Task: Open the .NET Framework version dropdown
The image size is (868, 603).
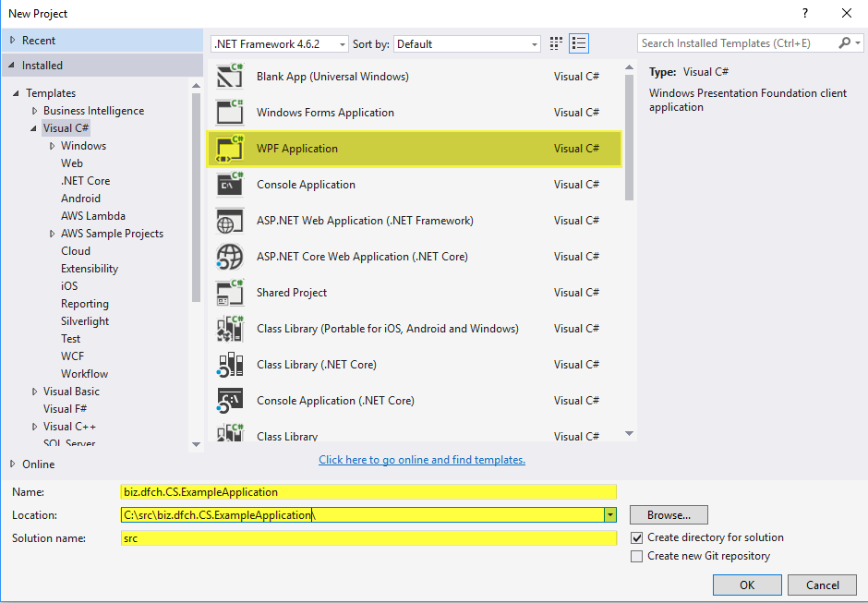Action: [343, 44]
